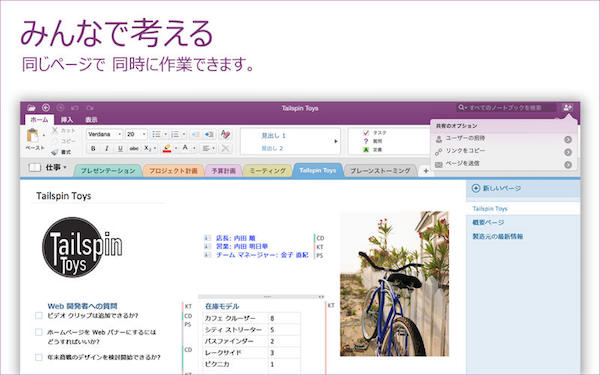Screen dimensions: 600x375
Task: Check the 年末商戦のデザイン checkbox
Action: pos(39,357)
